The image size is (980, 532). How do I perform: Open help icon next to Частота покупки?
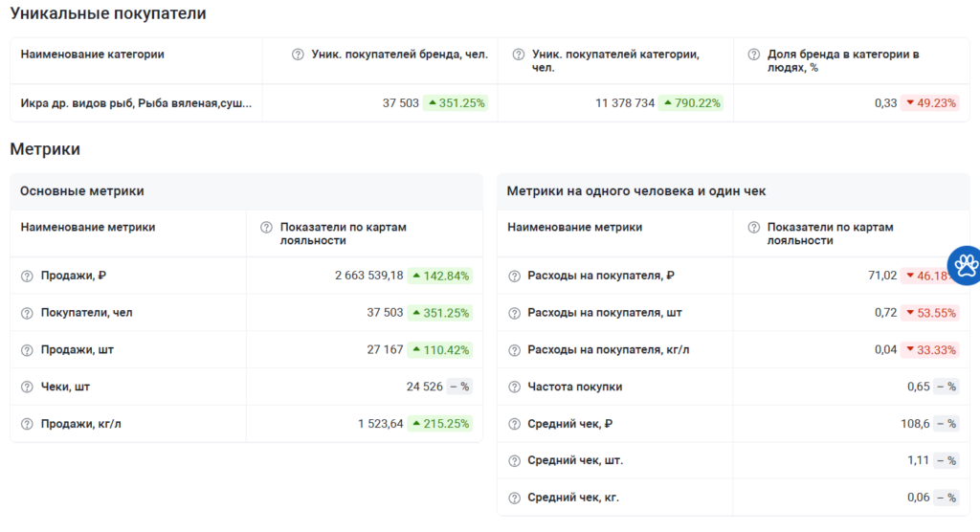click(515, 387)
